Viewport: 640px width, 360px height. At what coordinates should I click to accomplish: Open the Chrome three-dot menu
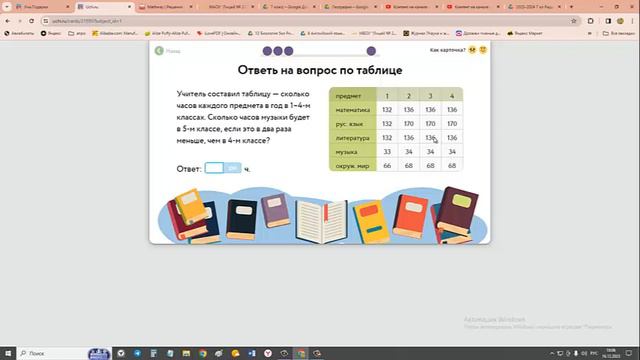click(633, 21)
